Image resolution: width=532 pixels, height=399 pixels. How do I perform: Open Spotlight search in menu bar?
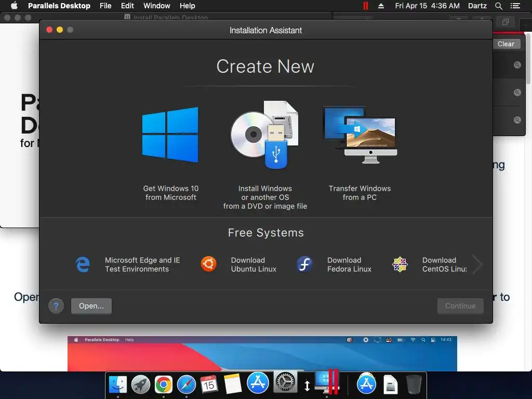pos(498,6)
